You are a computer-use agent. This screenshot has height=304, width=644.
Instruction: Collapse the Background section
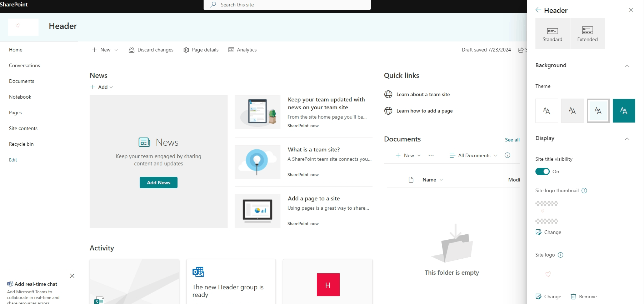627,66
